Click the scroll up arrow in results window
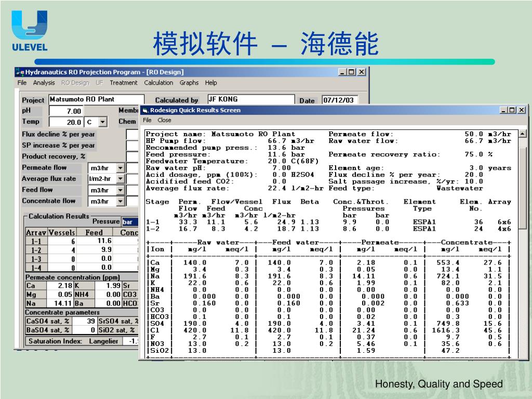The height and width of the screenshot is (399, 532). point(523,134)
